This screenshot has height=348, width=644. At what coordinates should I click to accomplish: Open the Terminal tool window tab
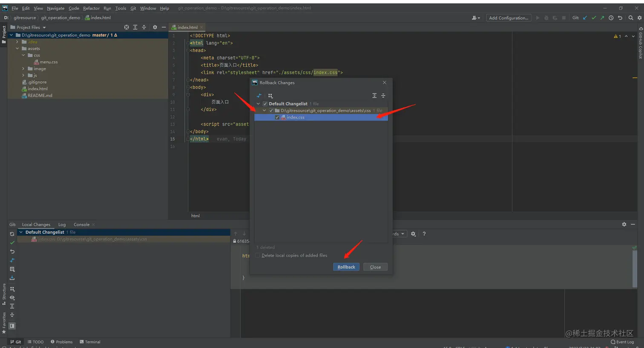(x=90, y=342)
